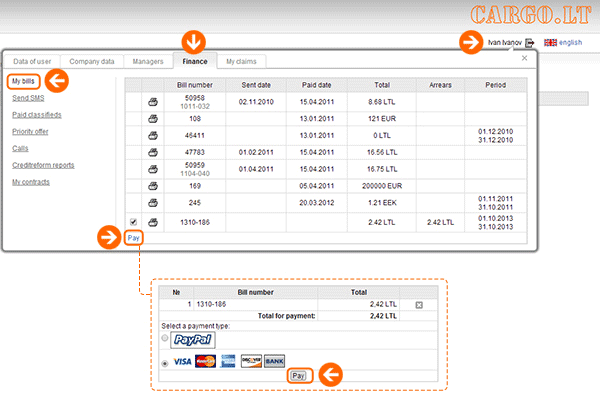
Task: Uncheck the checkbox for bill 1310-186
Action: coord(133,221)
